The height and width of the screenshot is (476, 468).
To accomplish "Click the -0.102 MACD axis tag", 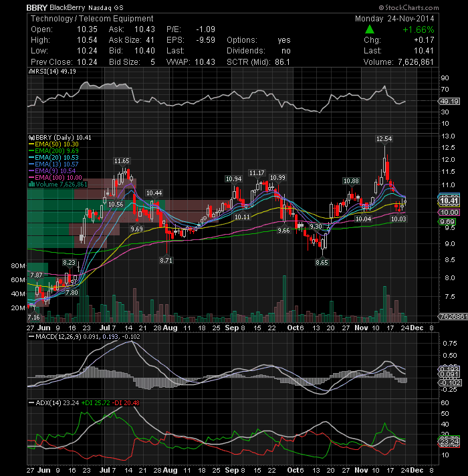I will [450, 383].
